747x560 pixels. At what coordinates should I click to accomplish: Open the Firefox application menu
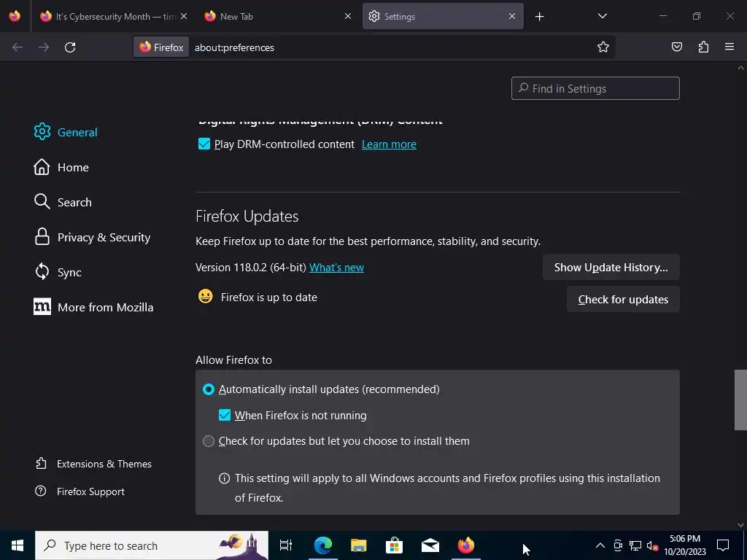point(729,47)
